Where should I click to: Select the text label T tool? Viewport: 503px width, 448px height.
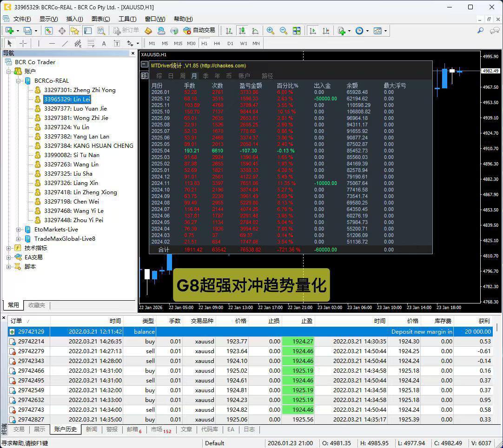coord(117,43)
